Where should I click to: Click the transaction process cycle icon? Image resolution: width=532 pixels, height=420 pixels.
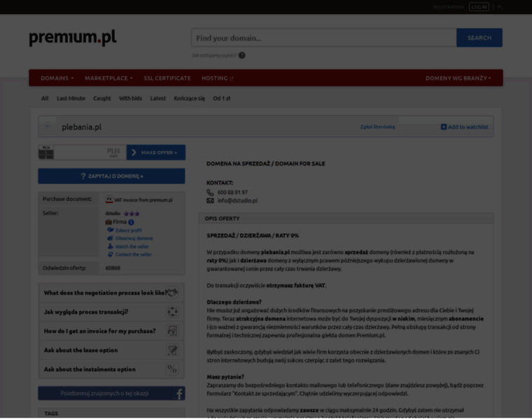pos(172,311)
